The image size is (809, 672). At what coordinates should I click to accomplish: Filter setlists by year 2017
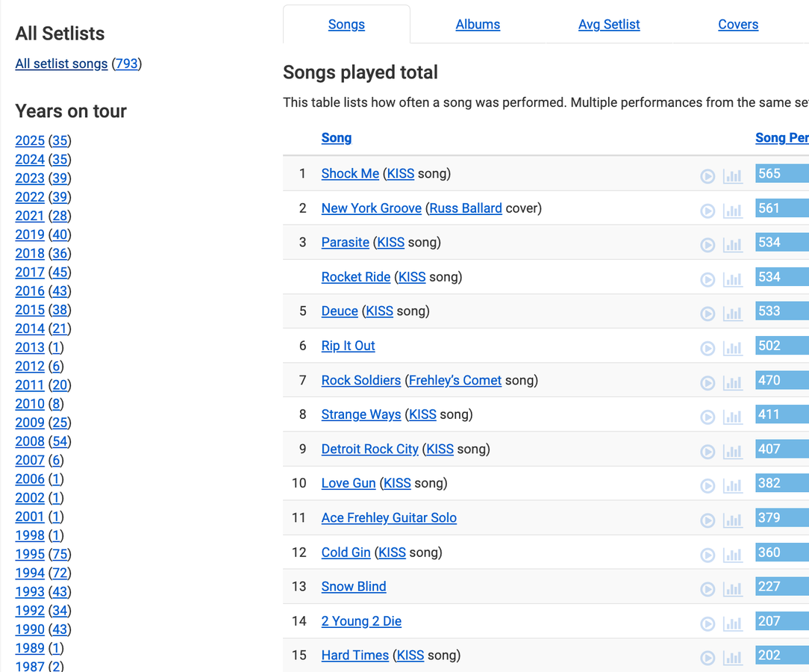coord(30,273)
